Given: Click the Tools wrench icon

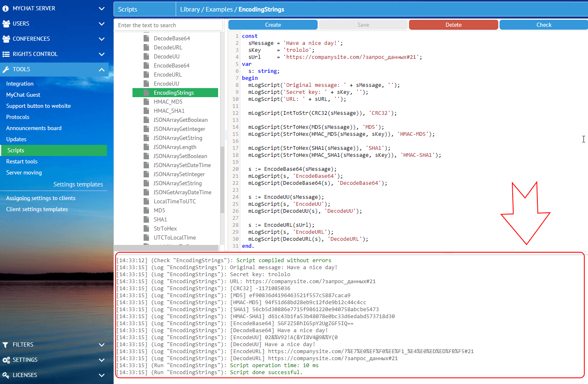Looking at the screenshot, I should pyautogui.click(x=6, y=70).
